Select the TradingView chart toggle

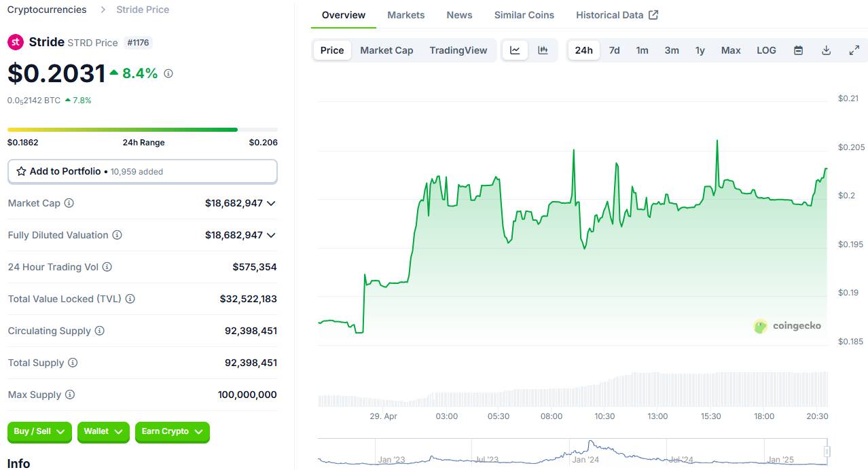point(458,50)
